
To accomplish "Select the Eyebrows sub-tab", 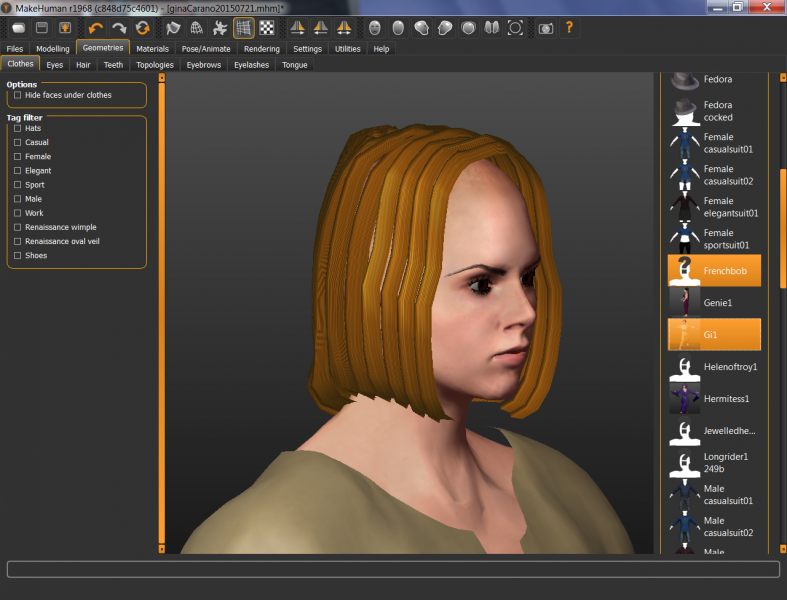I will [204, 65].
